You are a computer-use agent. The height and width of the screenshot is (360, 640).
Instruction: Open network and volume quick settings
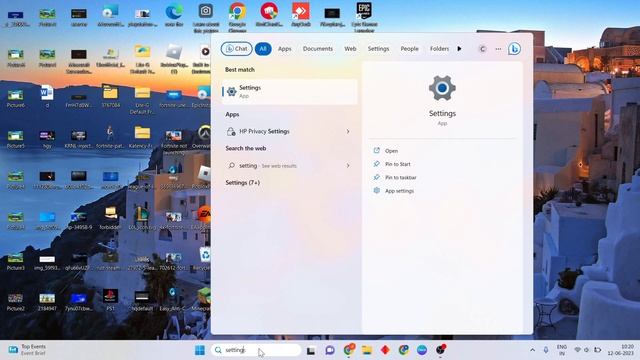pos(587,350)
